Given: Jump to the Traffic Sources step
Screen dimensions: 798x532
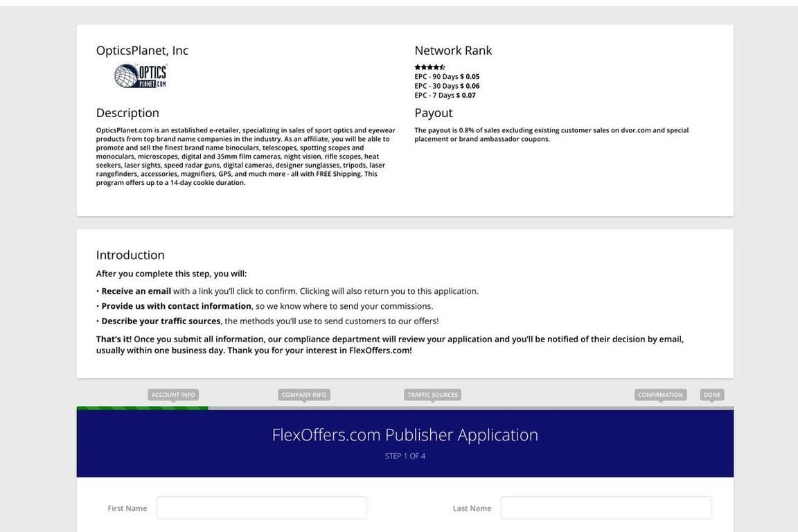Looking at the screenshot, I should (x=432, y=395).
